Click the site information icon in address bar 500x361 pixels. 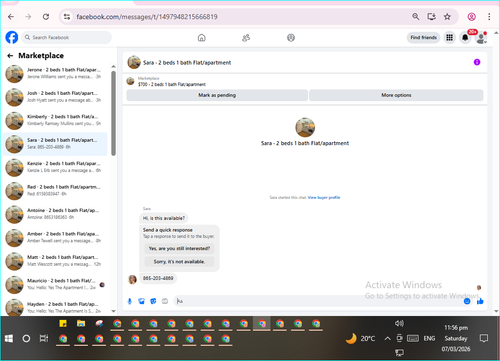click(67, 17)
